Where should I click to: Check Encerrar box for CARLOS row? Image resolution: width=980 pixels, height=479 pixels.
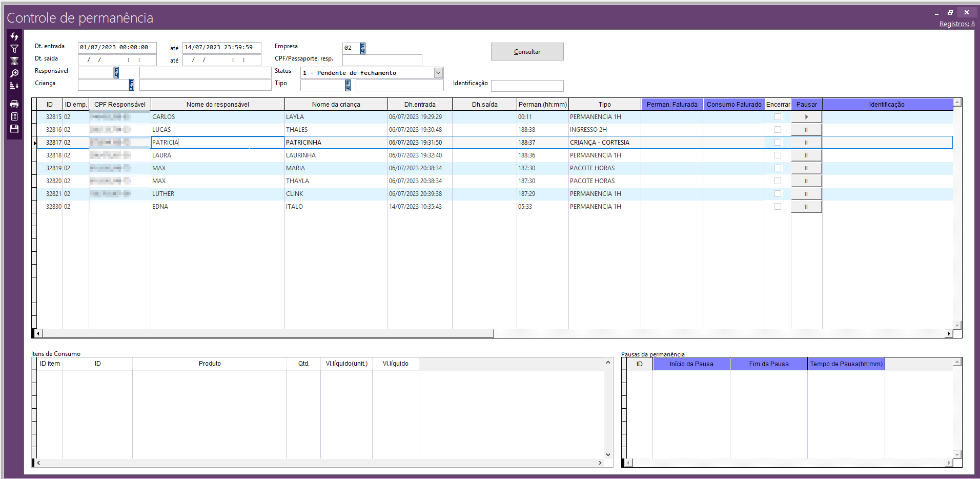coord(778,117)
